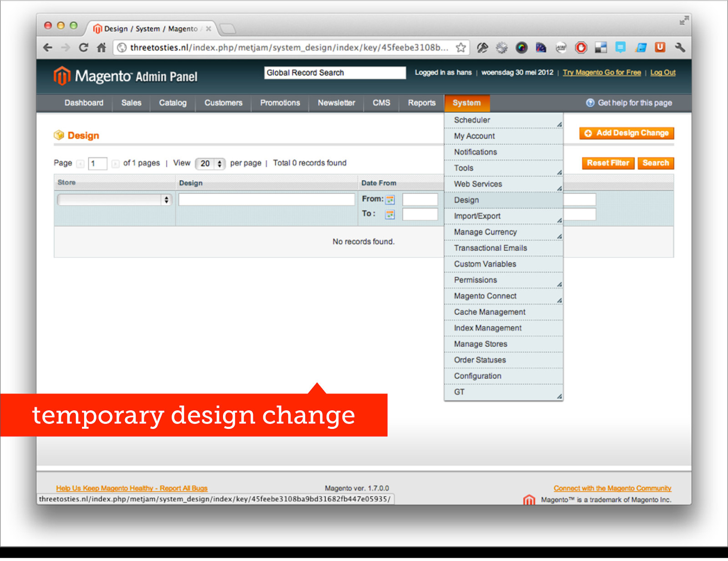Click the Log Out link

click(x=663, y=72)
